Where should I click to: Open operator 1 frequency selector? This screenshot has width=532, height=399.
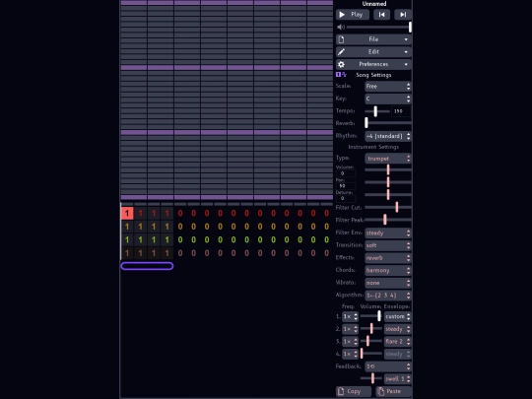click(350, 316)
